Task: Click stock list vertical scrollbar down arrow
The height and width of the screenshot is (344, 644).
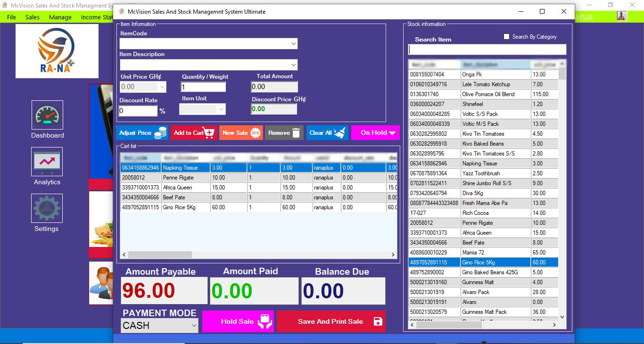Action: coord(562,317)
